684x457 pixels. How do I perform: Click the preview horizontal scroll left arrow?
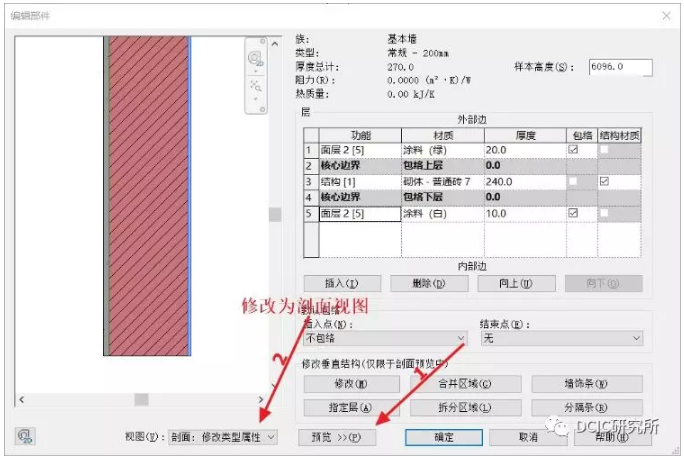[22, 399]
